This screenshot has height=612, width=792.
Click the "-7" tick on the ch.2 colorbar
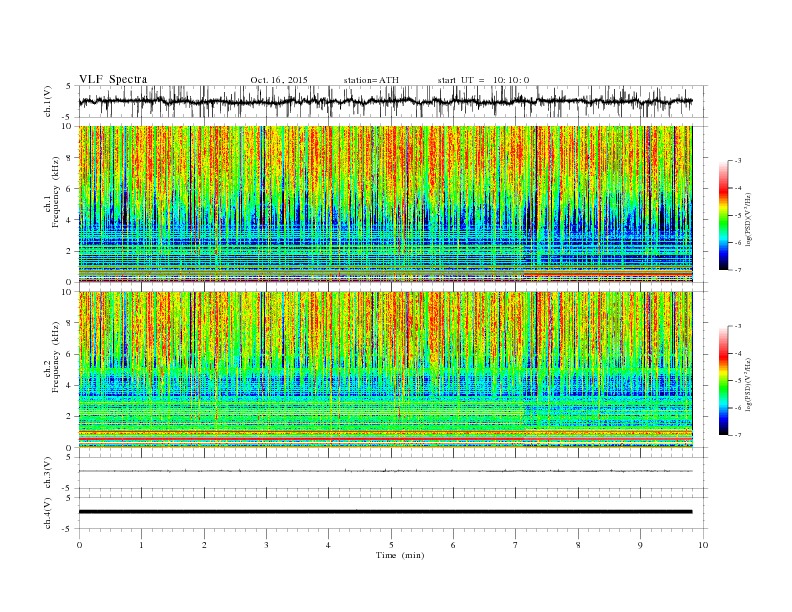point(737,435)
